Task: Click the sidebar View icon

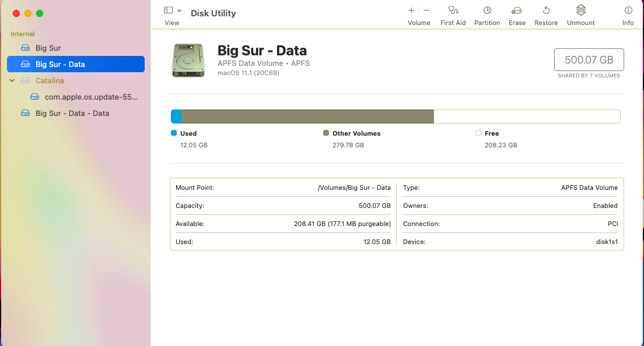Action: (168, 10)
